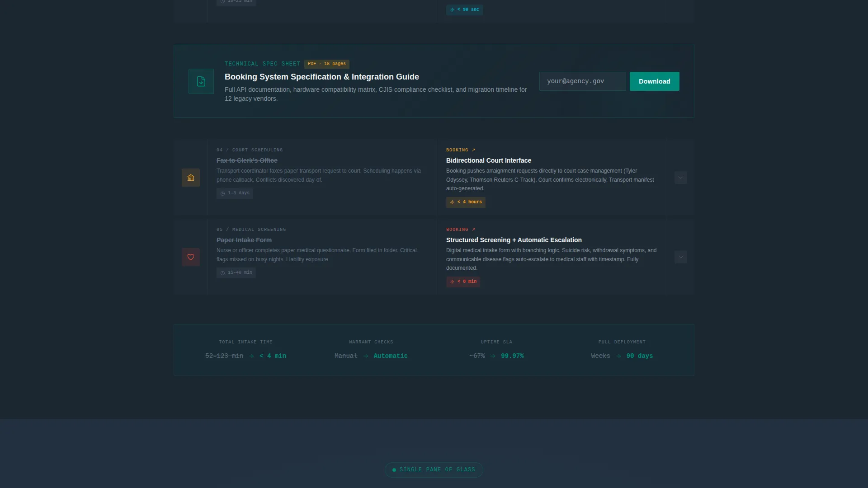
Task: Click the '< 4 hours' time badge
Action: 466,202
